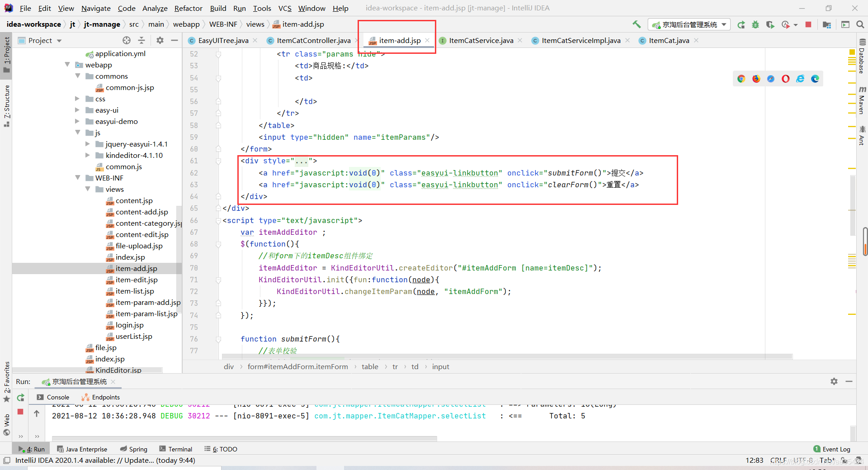Screen dimensions: 868x470
Task: Open Run panel settings gear
Action: (834, 381)
